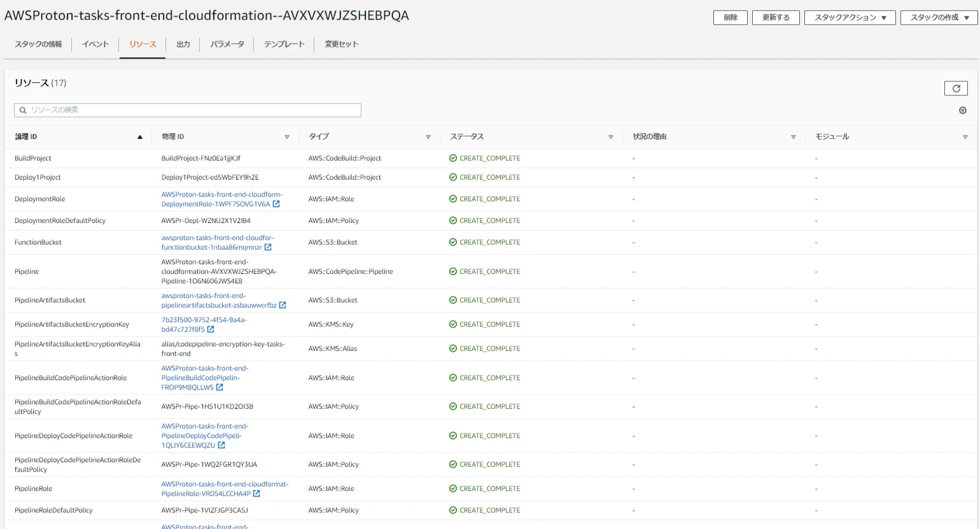Viewport: 980px width, 529px height.
Task: Click CREATE_COMPLETE status for FunctionBucket
Action: (490, 243)
